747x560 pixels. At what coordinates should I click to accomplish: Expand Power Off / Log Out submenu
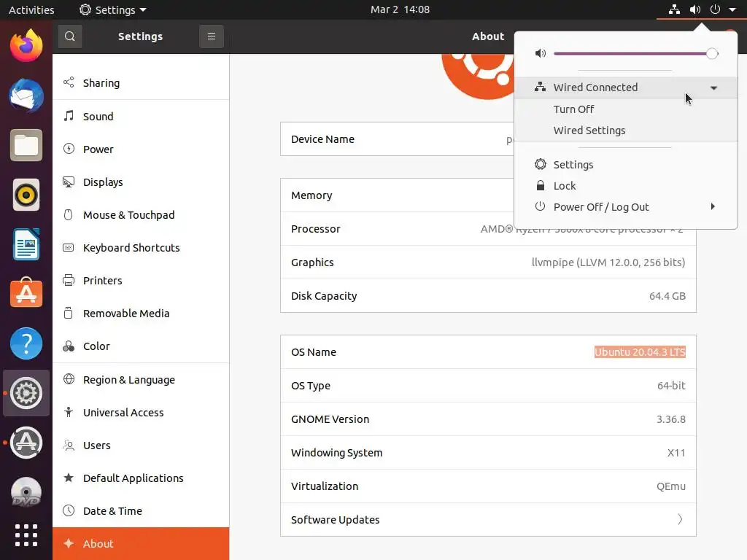pos(713,206)
